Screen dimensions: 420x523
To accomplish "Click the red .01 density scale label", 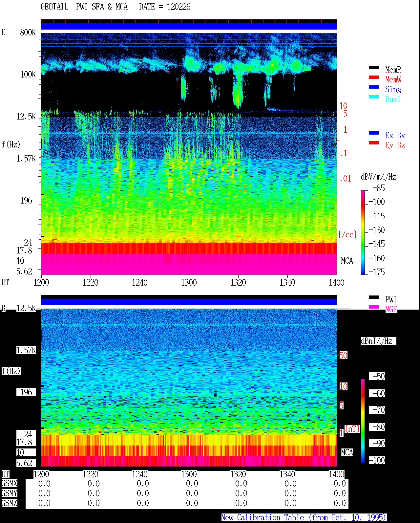I will pos(345,179).
